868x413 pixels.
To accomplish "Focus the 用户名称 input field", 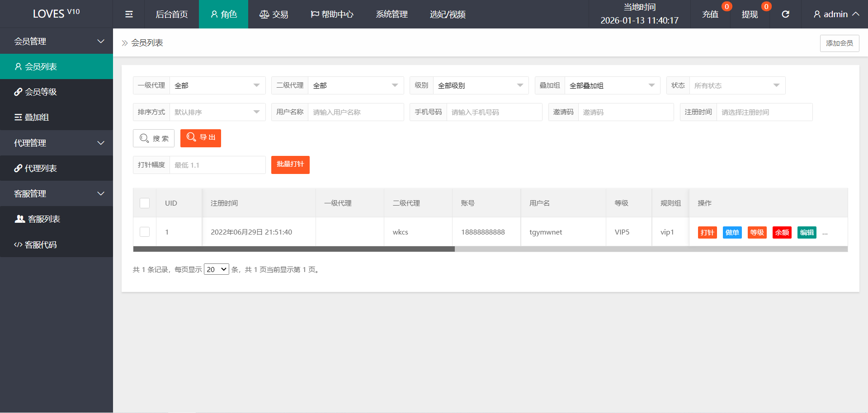I will tap(356, 112).
